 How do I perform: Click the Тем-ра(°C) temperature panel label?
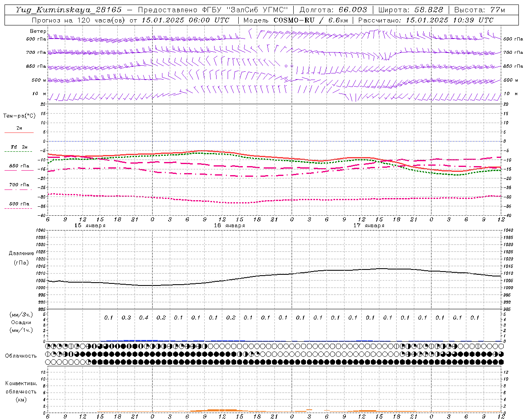[19, 116]
